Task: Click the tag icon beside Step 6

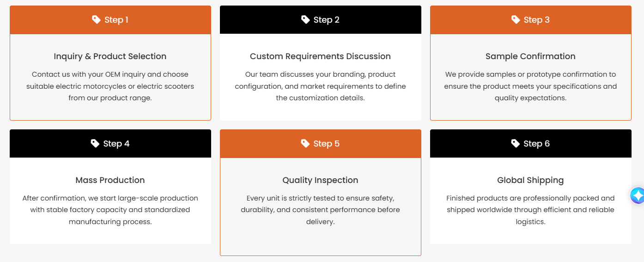Action: coord(516,143)
